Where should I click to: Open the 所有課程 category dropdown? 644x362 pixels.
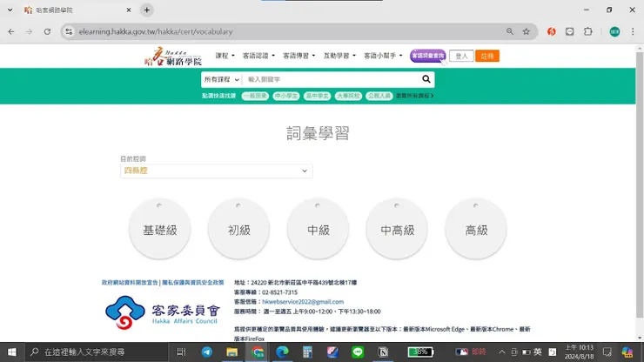221,79
